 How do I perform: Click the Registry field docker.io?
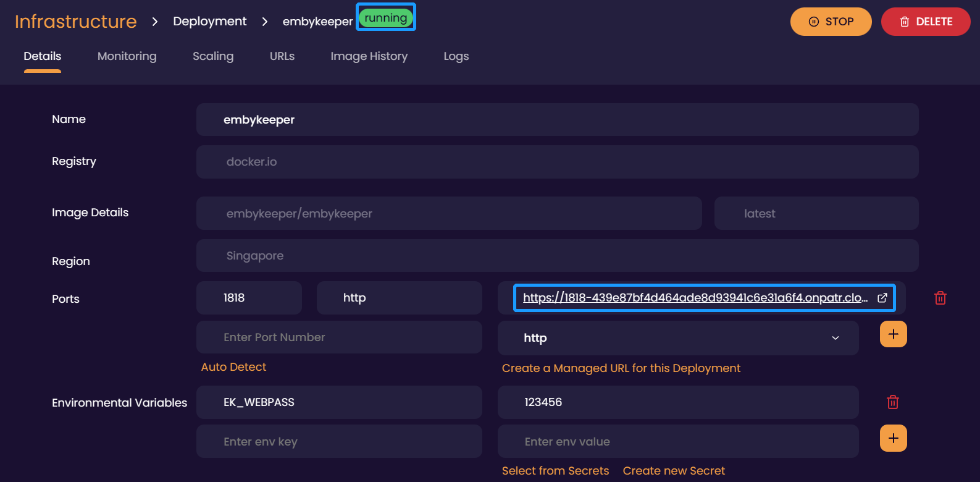coord(558,162)
